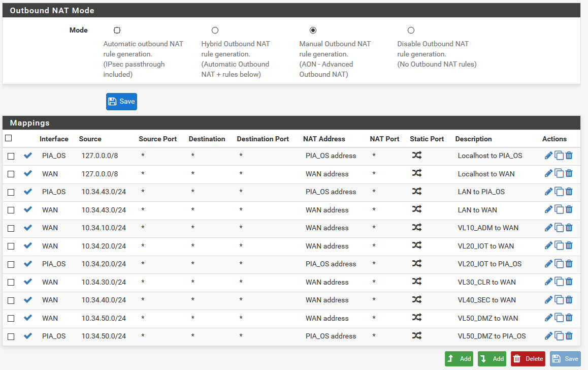This screenshot has width=588, height=370.
Task: Tick the checkbox for VL50_DMZ to WAN row
Action: [x=11, y=319]
